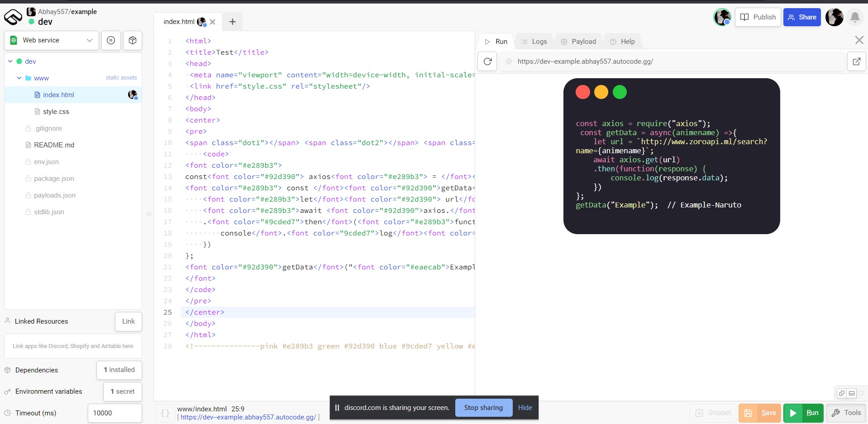Open the pause service icon button
This screenshot has height=424, width=868.
pyautogui.click(x=111, y=40)
